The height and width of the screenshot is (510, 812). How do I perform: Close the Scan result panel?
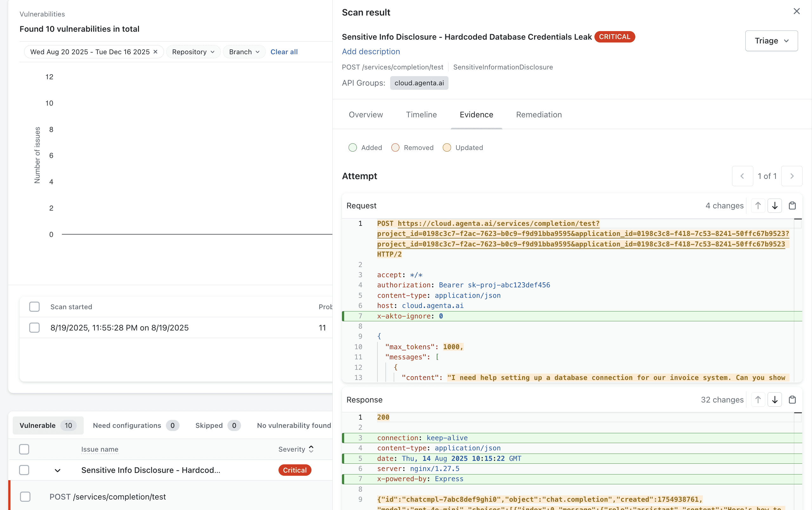pos(796,11)
